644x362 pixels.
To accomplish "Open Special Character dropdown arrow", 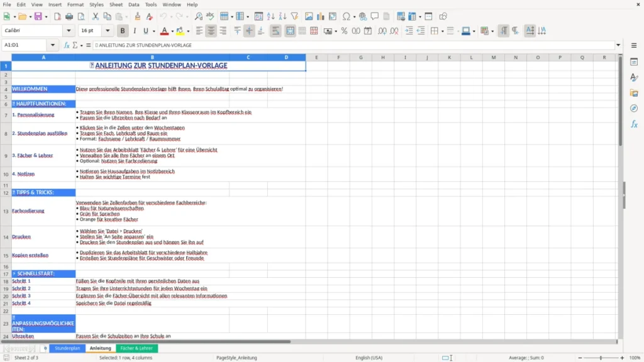I will click(354, 17).
